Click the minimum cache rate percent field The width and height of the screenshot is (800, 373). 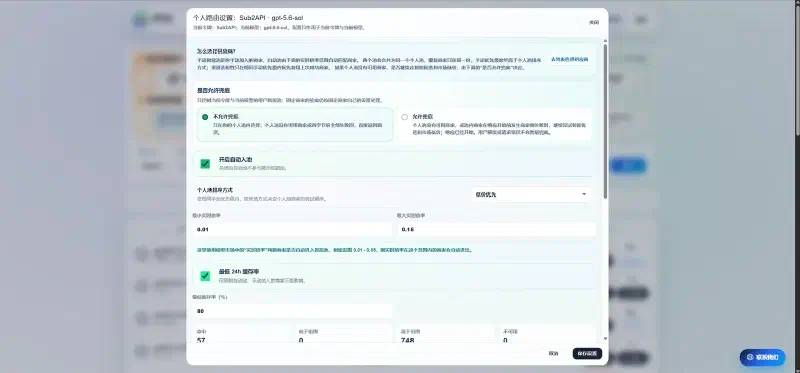[x=292, y=311]
